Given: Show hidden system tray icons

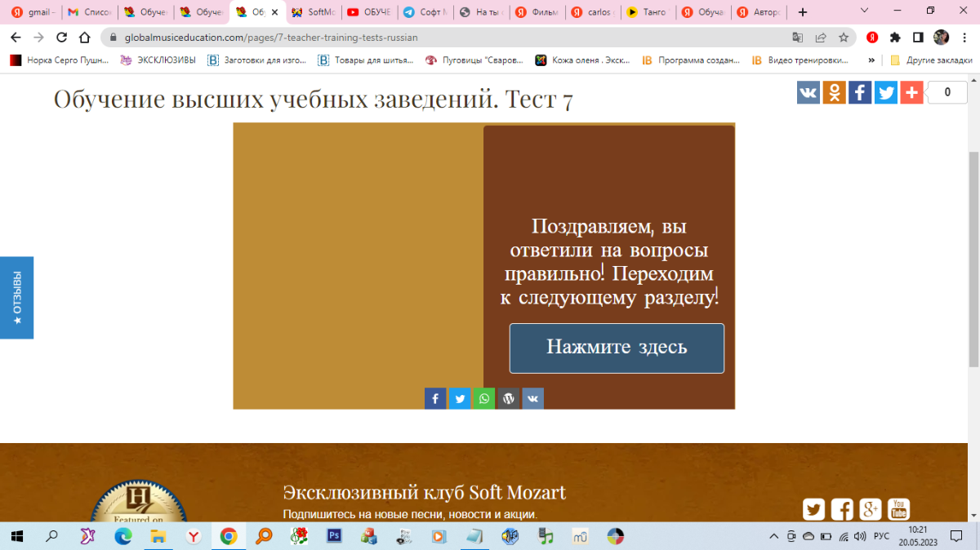Looking at the screenshot, I should [x=774, y=536].
